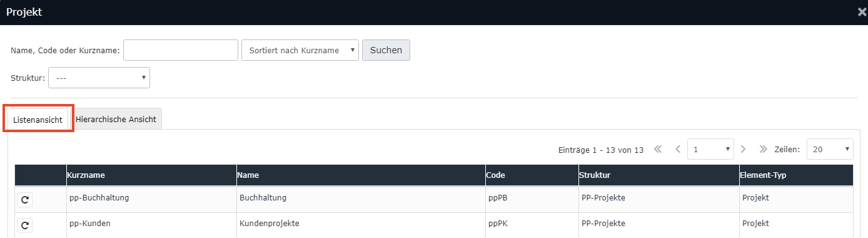Sort by the Element-Typ column header

click(796, 175)
